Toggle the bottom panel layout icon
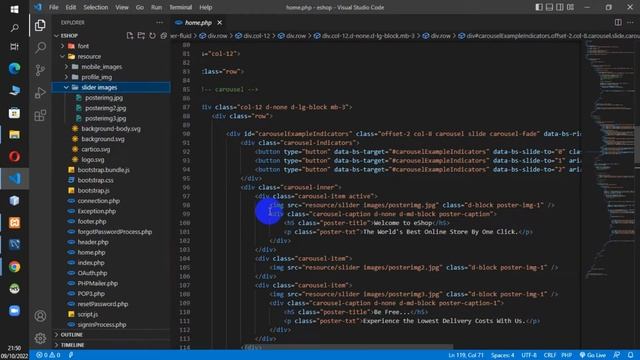 (x=549, y=7)
